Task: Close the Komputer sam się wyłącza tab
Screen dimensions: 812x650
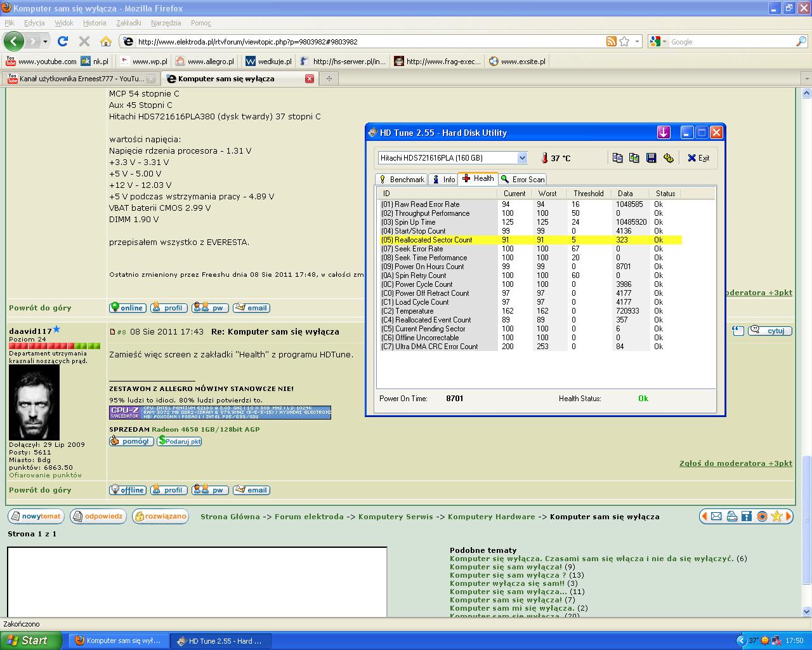Action: tap(310, 79)
